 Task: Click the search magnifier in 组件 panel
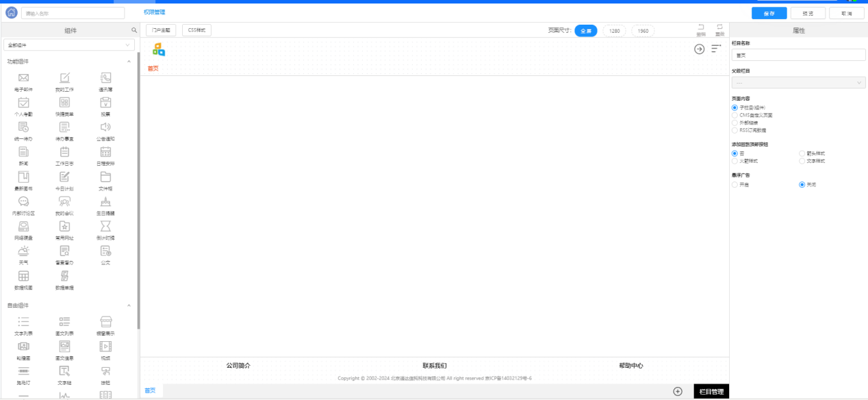pos(134,31)
